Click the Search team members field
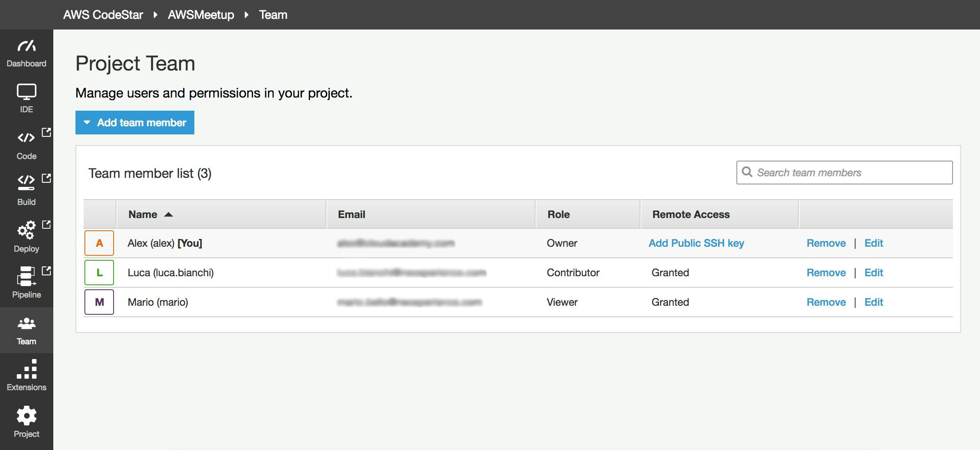Image resolution: width=980 pixels, height=450 pixels. (x=845, y=172)
